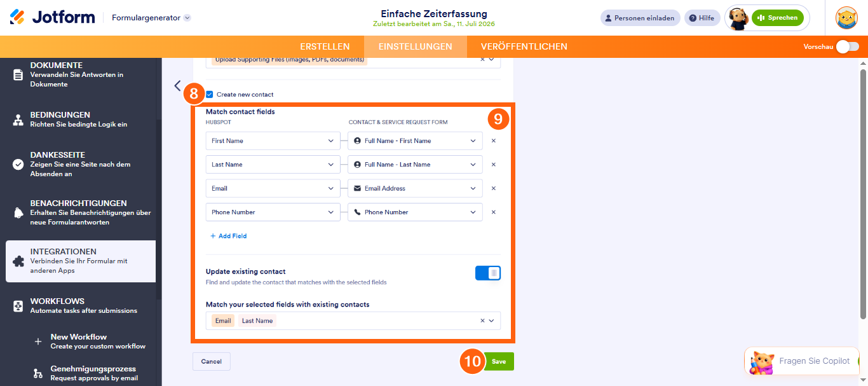Image resolution: width=868 pixels, height=386 pixels.
Task: Open Full Name - First Name form dropdown
Action: (x=415, y=141)
